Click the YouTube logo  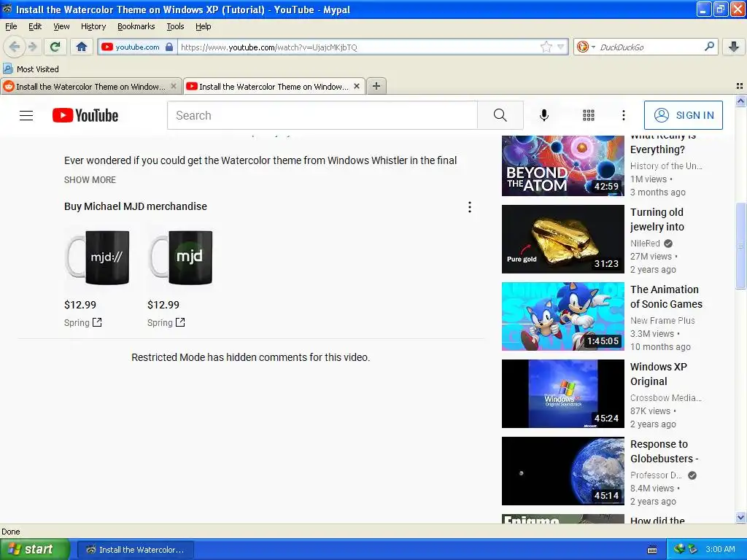tap(85, 115)
